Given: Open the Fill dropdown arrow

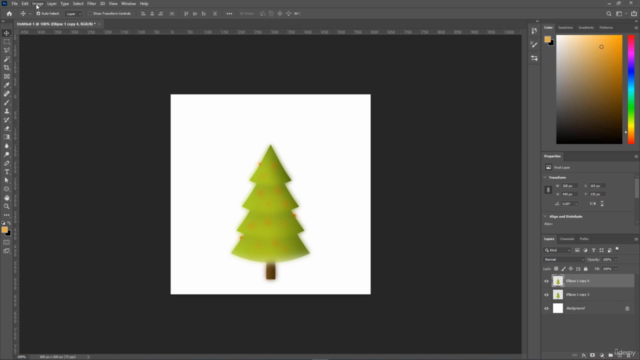Looking at the screenshot, I should (616, 269).
